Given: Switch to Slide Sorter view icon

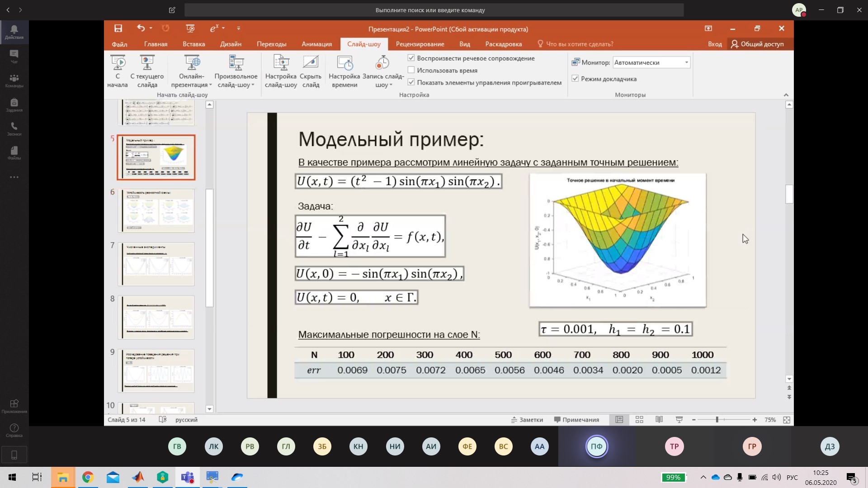Looking at the screenshot, I should tap(639, 420).
